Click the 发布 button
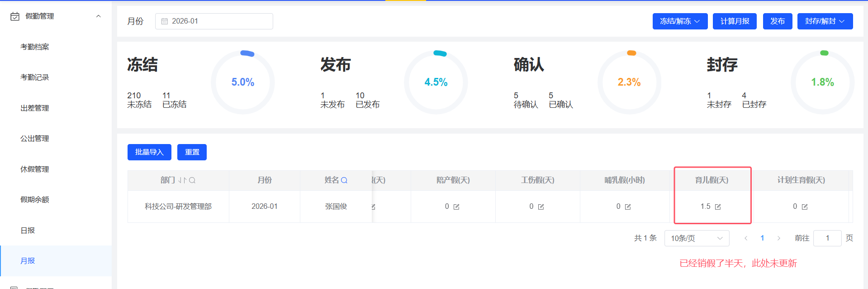The width and height of the screenshot is (868, 289). pyautogui.click(x=778, y=21)
